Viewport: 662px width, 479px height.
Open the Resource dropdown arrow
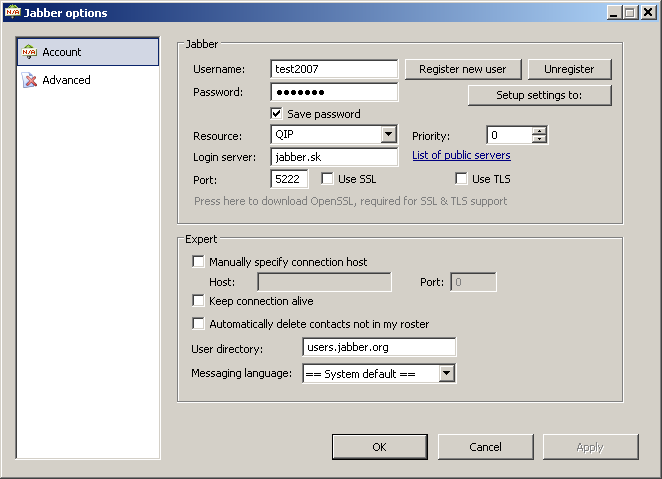pos(388,135)
